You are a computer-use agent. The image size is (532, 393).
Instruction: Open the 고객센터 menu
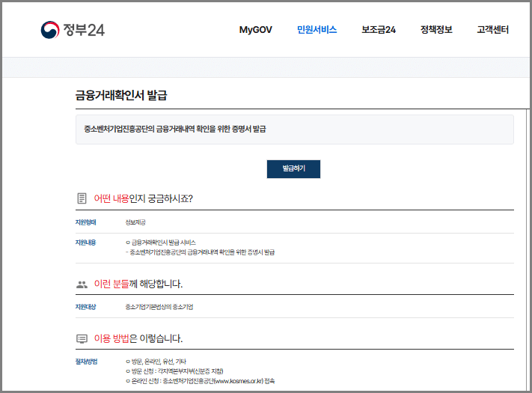tap(492, 29)
